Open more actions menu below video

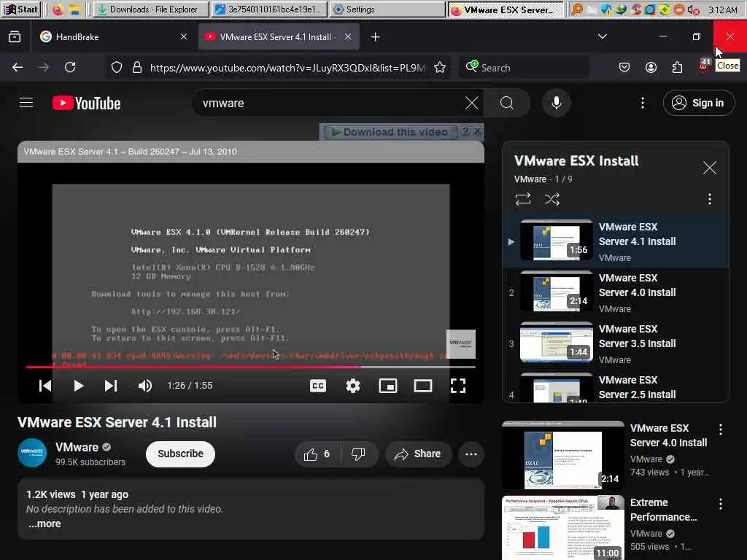coord(471,454)
